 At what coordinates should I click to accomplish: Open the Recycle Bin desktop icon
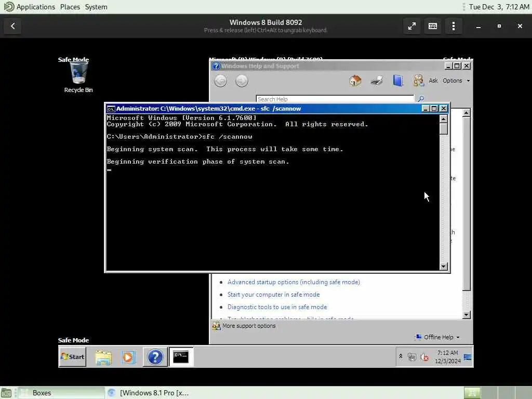[78, 77]
